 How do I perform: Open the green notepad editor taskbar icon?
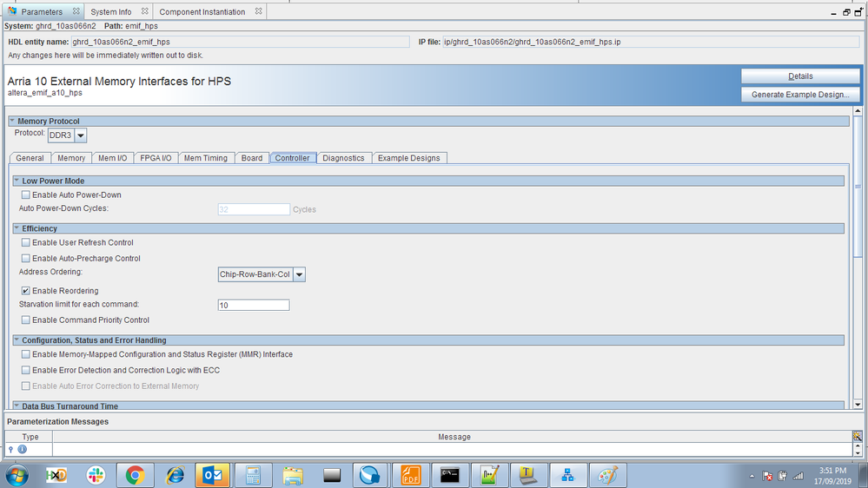pos(489,475)
